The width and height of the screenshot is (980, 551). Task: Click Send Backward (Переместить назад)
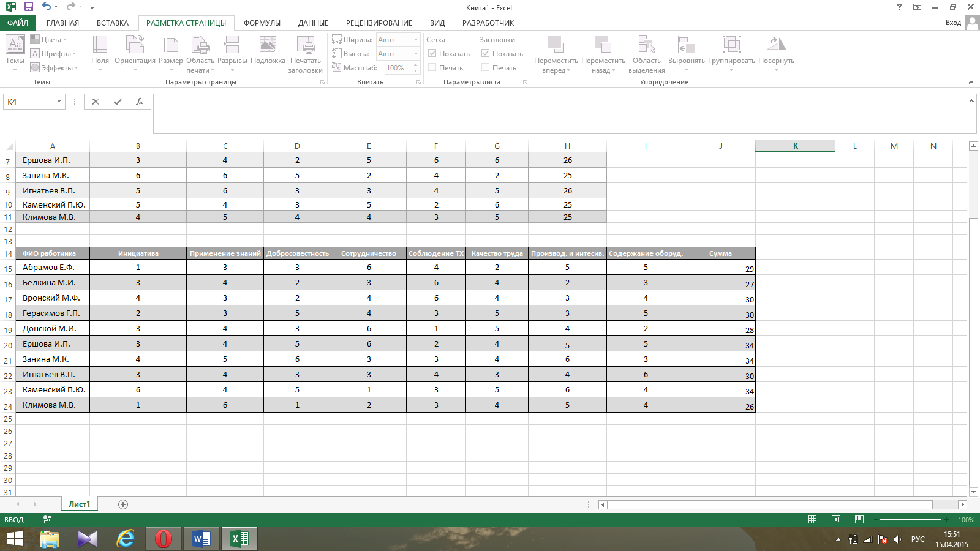(x=603, y=54)
